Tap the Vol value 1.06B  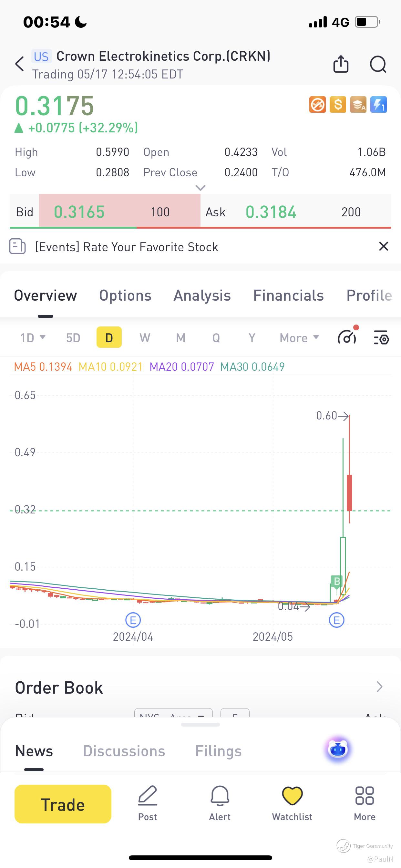[x=371, y=152]
